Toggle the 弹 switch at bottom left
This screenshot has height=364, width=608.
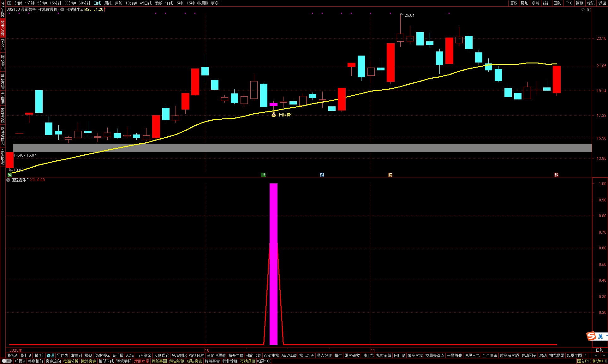pos(6,361)
